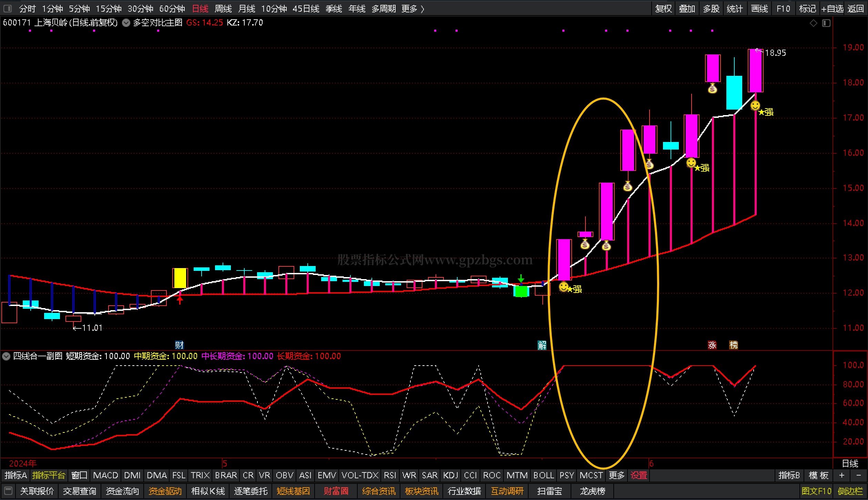Click the money bag icon near 18.00
The height and width of the screenshot is (500, 868).
coord(712,89)
